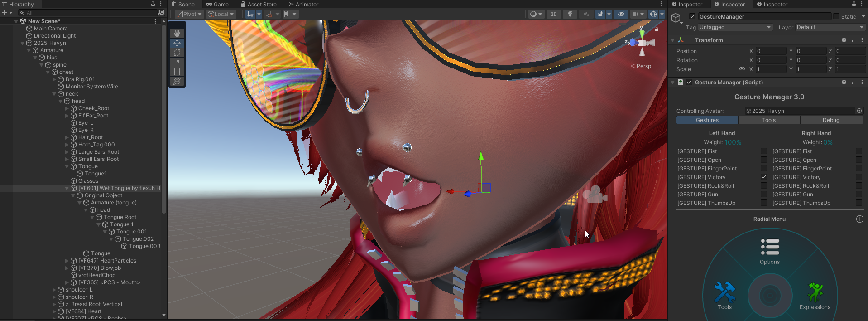This screenshot has height=321, width=868.
Task: Open the Untagged tag dropdown
Action: [x=735, y=27]
